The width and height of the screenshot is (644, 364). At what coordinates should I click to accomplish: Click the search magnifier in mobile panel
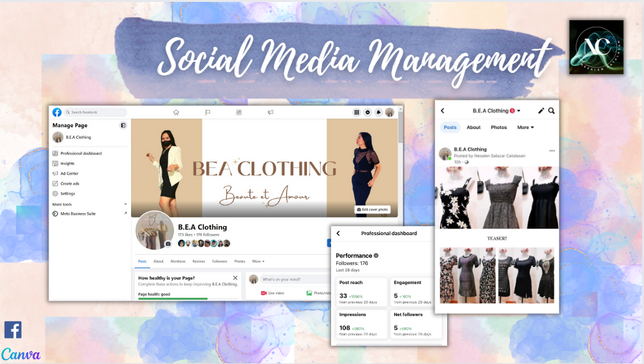[551, 111]
